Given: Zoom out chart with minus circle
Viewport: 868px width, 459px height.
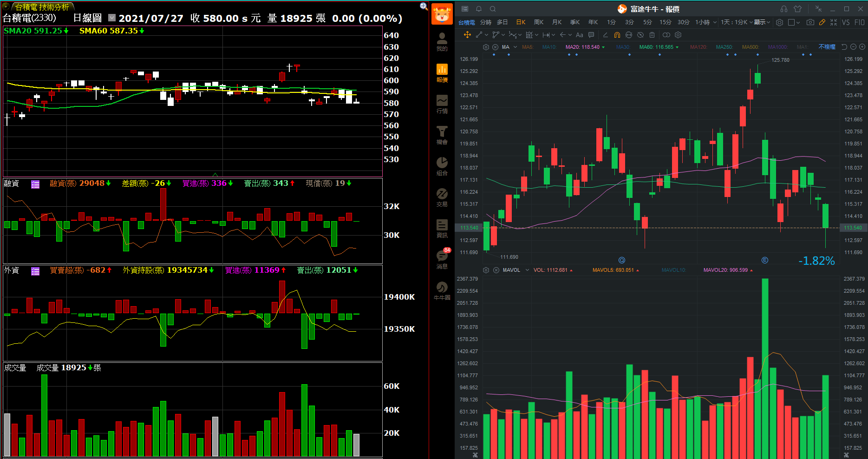Looking at the screenshot, I should coord(853,47).
